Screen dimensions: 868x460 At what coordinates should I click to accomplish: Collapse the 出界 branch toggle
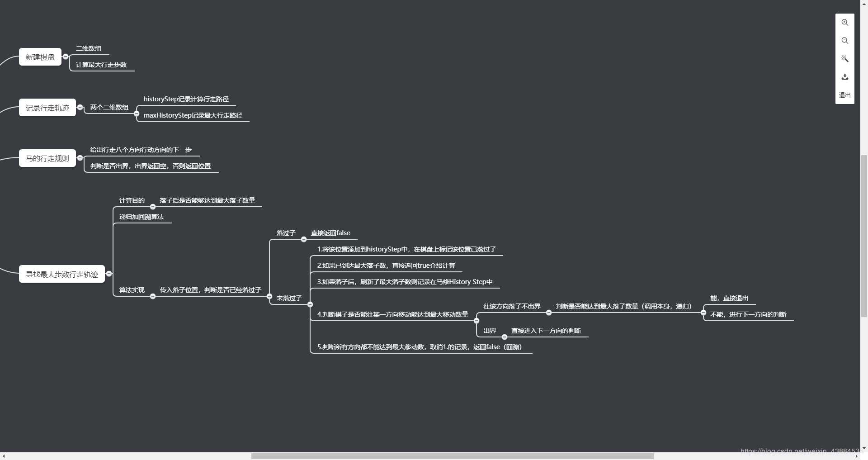point(505,337)
